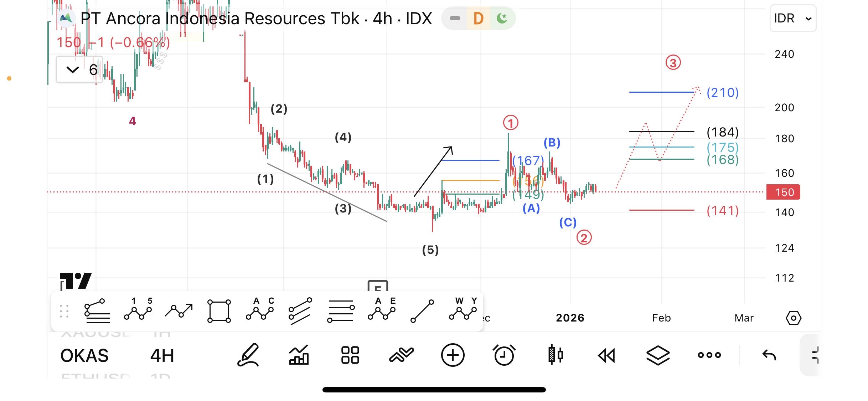
Task: Open the three-dots more menu
Action: pos(709,355)
